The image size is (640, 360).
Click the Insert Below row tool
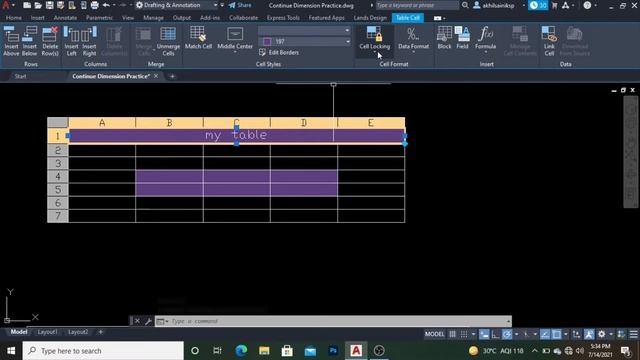(29, 41)
